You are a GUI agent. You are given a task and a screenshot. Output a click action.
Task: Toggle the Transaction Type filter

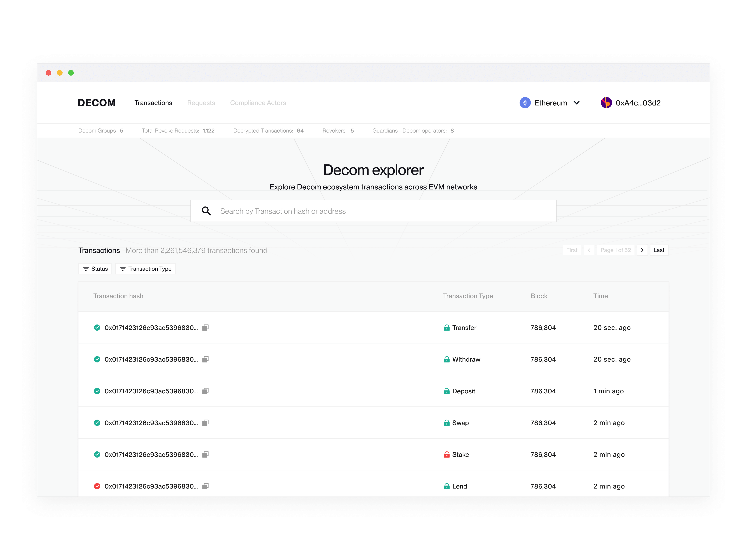[x=145, y=268]
